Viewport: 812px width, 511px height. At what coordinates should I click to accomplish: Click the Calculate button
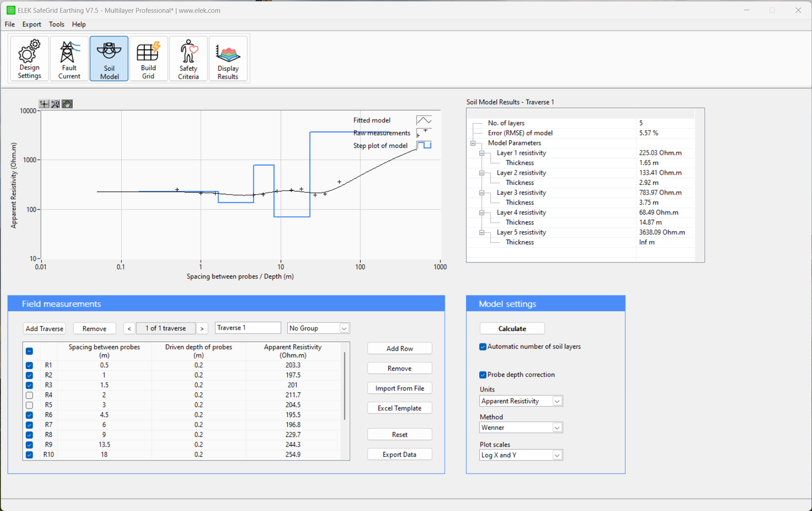point(512,329)
